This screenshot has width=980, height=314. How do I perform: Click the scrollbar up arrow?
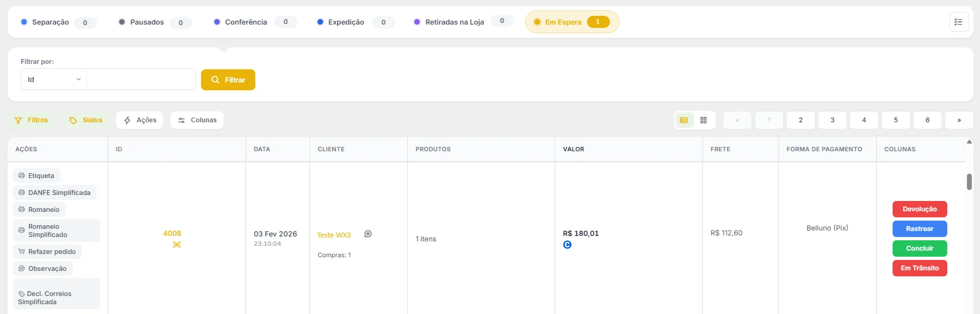[969, 142]
